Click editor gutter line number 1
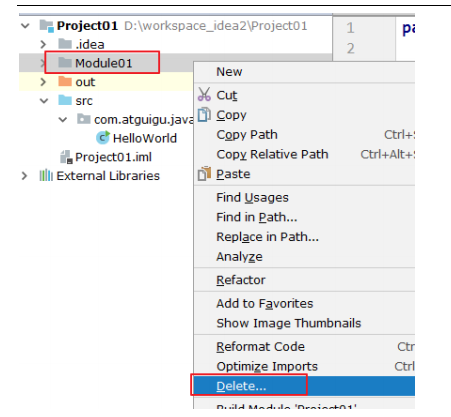 (350, 28)
